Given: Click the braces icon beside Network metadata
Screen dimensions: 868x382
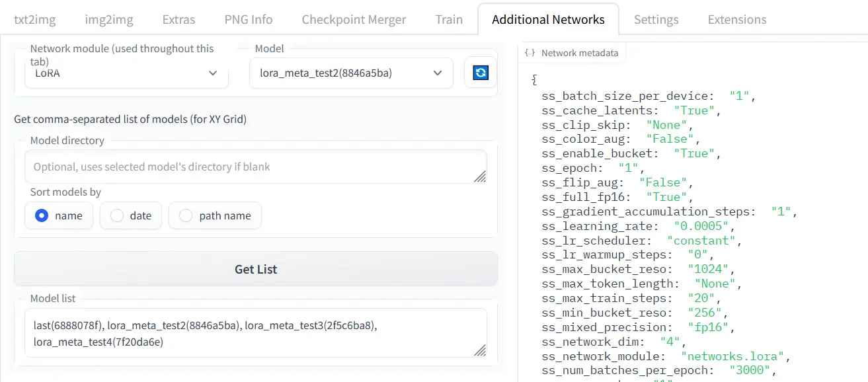Looking at the screenshot, I should [530, 53].
